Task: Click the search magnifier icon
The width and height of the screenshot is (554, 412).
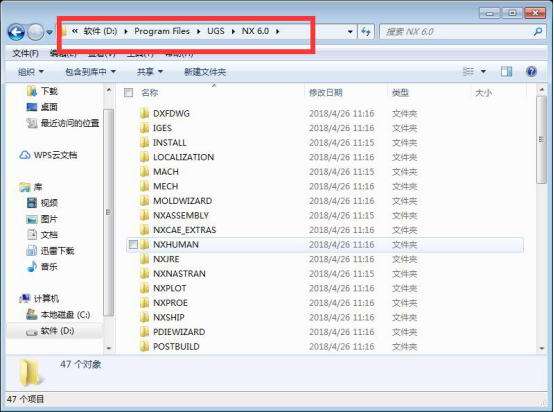Action: [538, 32]
